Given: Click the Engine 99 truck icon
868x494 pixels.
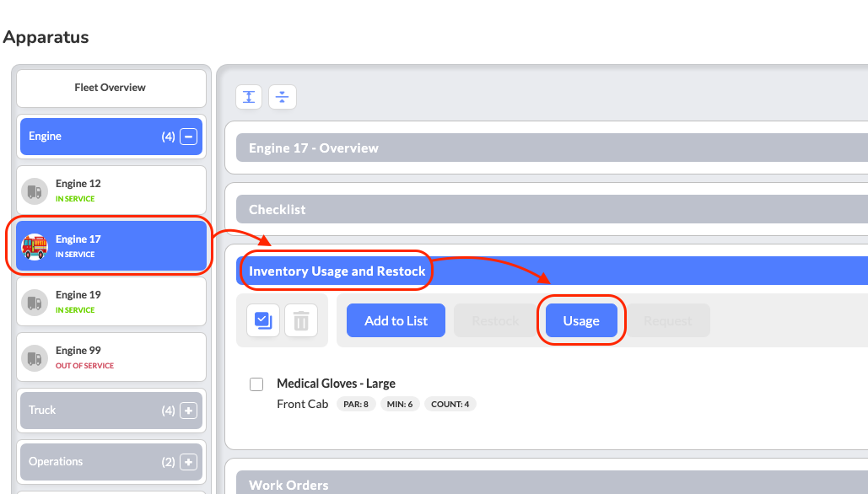Looking at the screenshot, I should click(35, 358).
